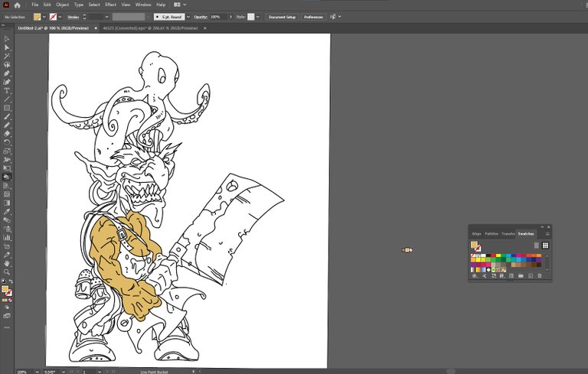Image resolution: width=588 pixels, height=374 pixels.
Task: Select the Rotate tool
Action: point(7,142)
